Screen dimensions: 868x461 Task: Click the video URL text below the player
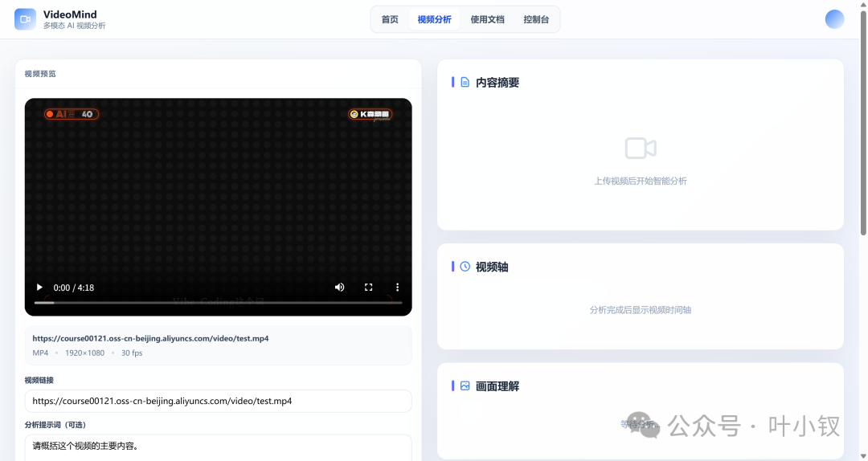click(150, 338)
